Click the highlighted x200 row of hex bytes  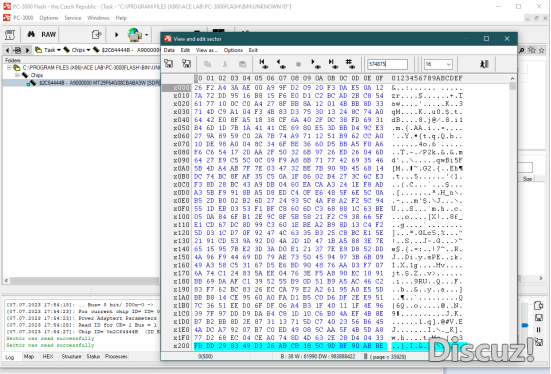pyautogui.click(x=290, y=346)
